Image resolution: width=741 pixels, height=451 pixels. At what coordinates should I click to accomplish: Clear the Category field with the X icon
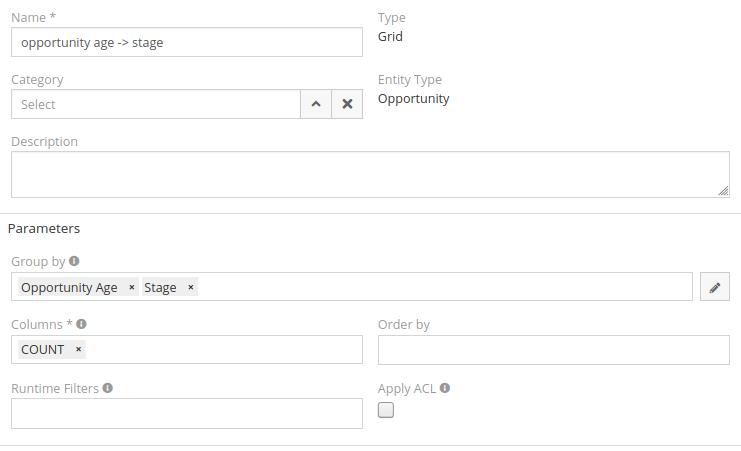tap(347, 104)
